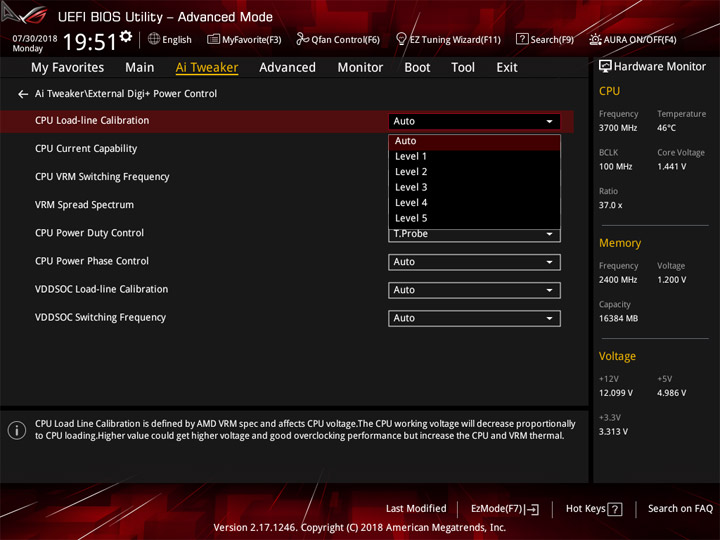Open CPU Power Duty Control T.Probe dropdown
The image size is (720, 540).
pyautogui.click(x=474, y=234)
